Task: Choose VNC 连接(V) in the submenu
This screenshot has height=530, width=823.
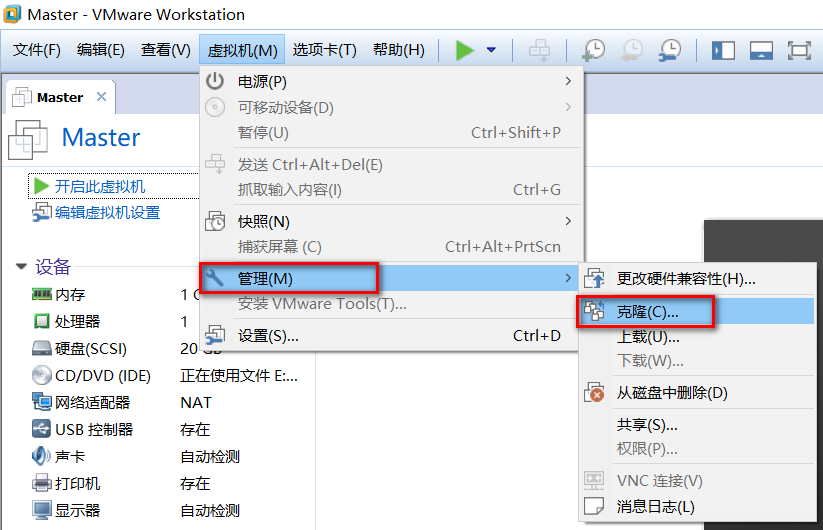Action: coord(698,481)
